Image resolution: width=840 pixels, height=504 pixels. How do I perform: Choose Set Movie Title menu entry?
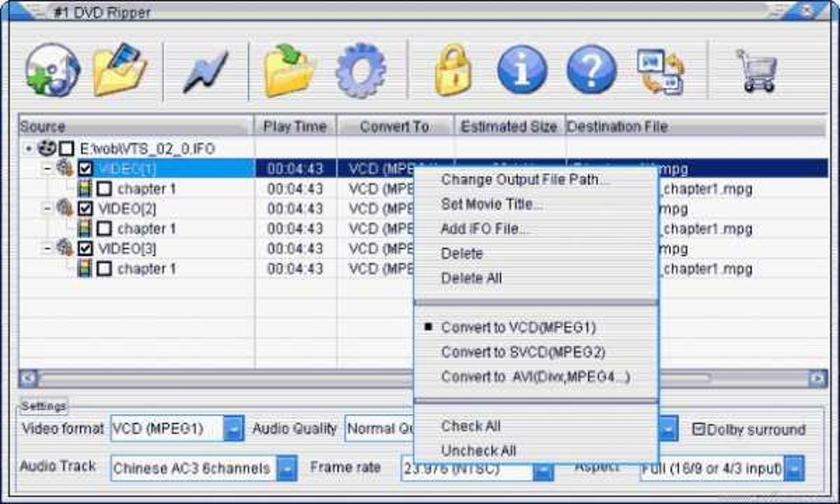pyautogui.click(x=536, y=204)
